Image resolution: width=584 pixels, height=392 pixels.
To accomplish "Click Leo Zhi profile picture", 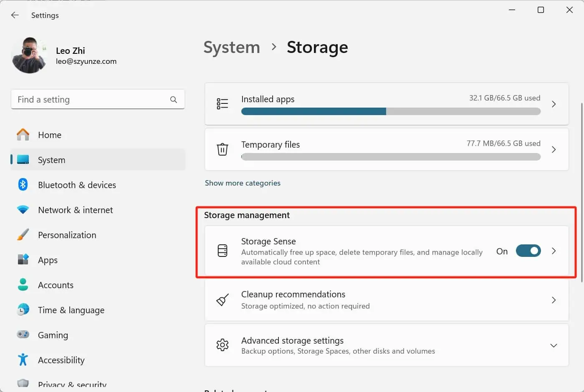I will pos(29,55).
